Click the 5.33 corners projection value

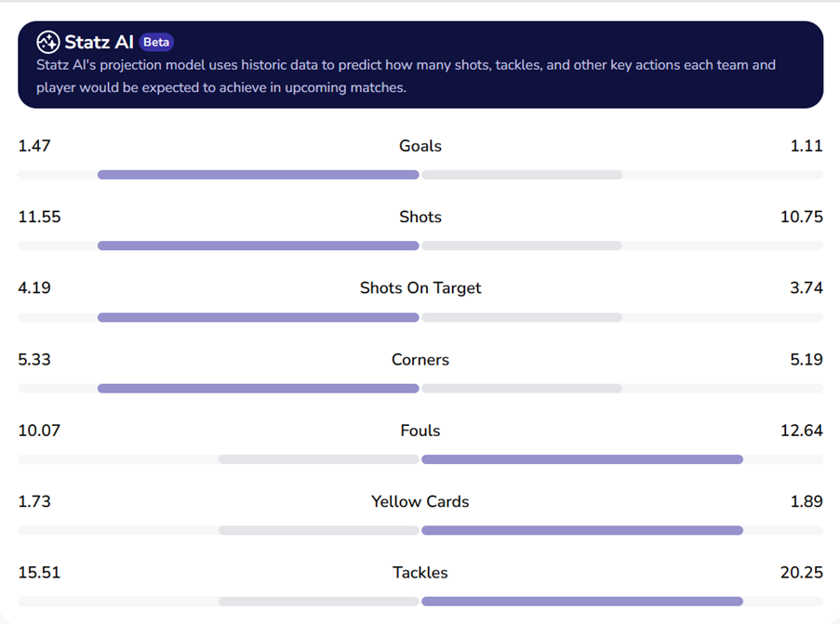coord(34,360)
